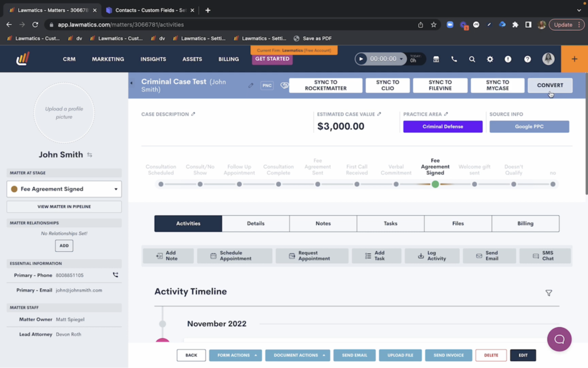Screen dimensions: 588x368
Task: Switch to the Tasks tab
Action: [390, 224]
